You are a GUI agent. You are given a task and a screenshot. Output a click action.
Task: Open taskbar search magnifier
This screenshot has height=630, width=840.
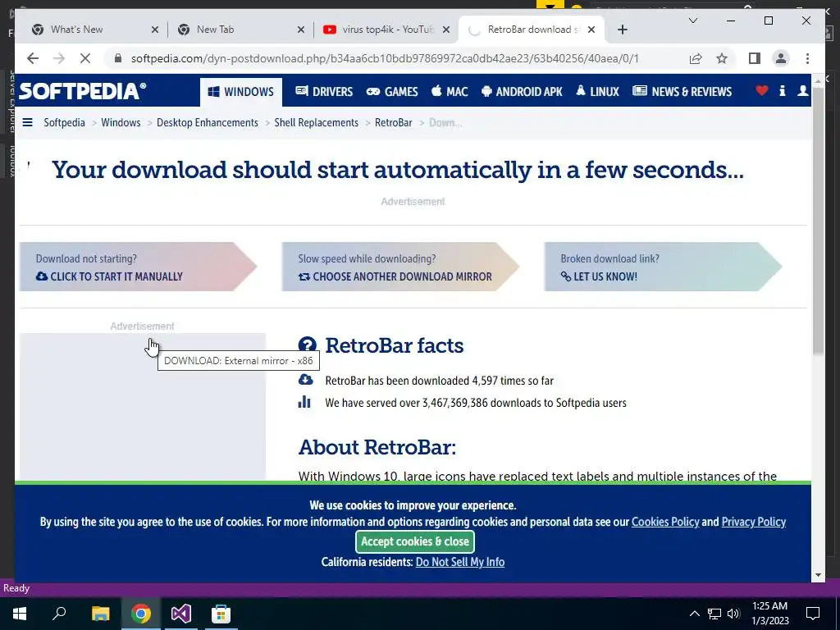click(x=59, y=614)
